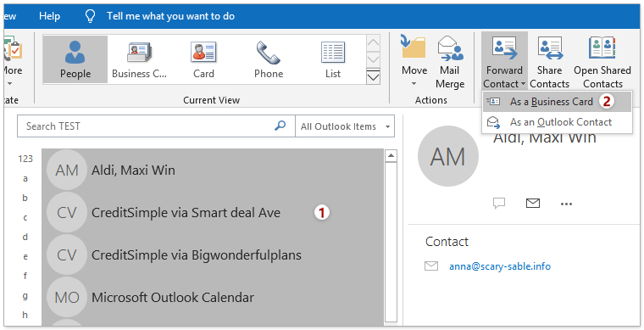The width and height of the screenshot is (644, 330).
Task: Click instant message icon in reading pane
Action: click(x=499, y=203)
